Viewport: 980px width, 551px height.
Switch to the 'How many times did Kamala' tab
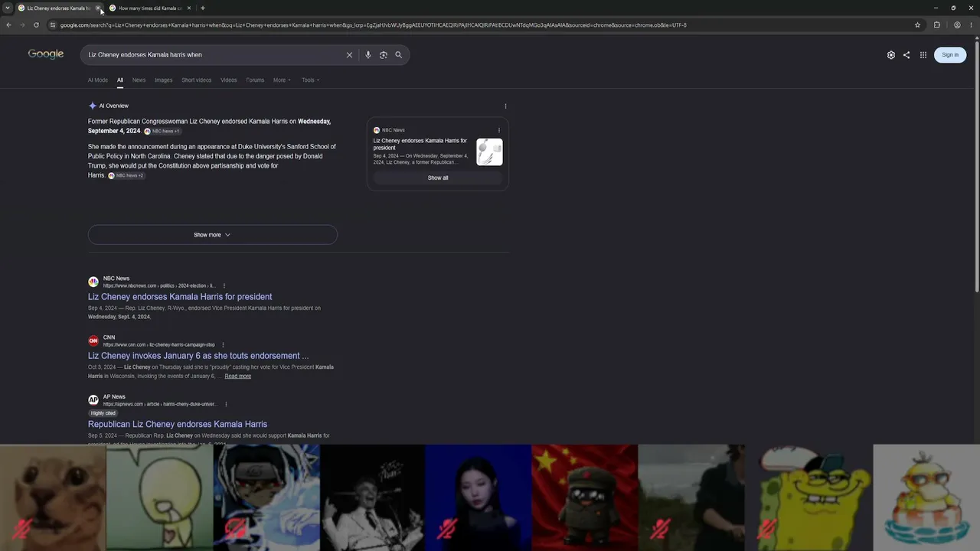[x=150, y=8]
